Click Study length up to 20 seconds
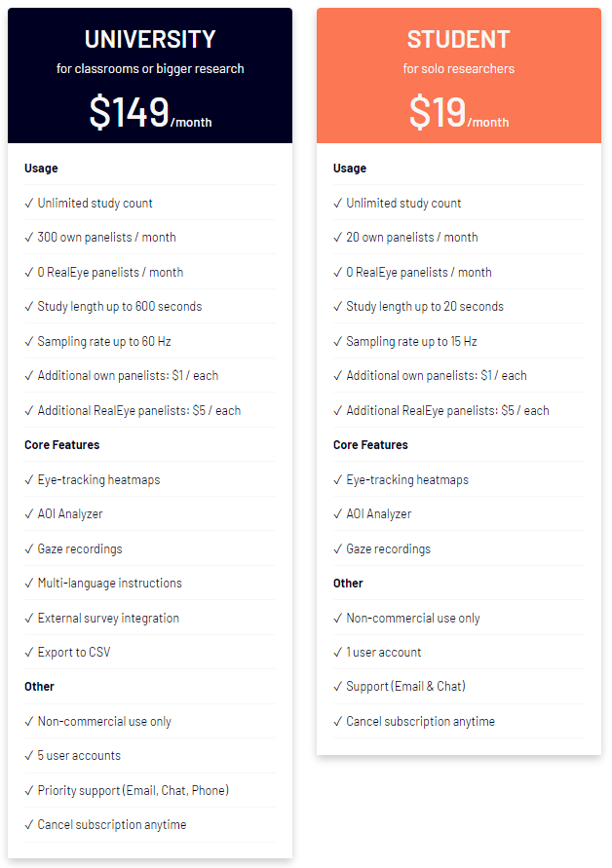This screenshot has height=868, width=612. click(425, 307)
